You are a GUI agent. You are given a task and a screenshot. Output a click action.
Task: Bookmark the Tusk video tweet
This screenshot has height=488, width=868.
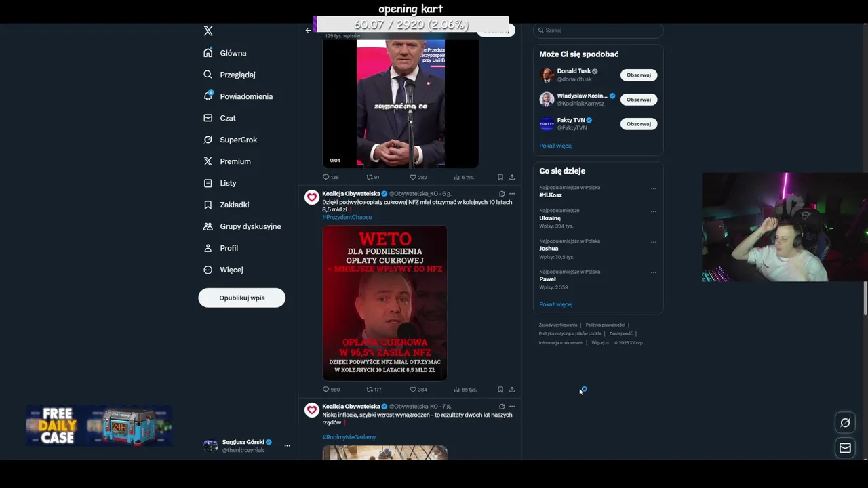tap(500, 177)
